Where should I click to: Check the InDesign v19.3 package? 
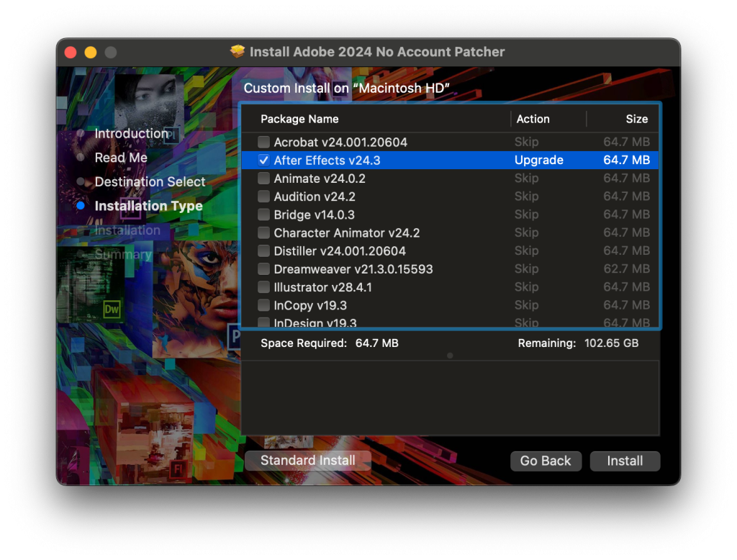[x=263, y=322]
